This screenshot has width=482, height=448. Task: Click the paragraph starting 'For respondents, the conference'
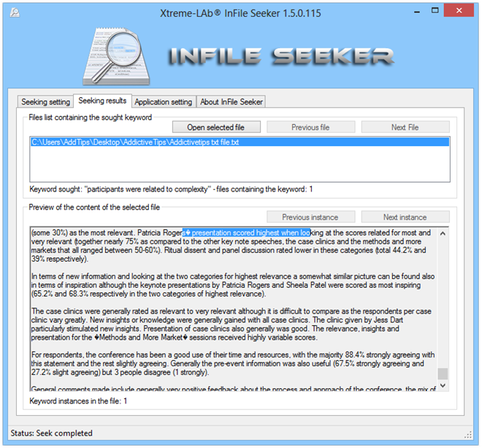(233, 363)
